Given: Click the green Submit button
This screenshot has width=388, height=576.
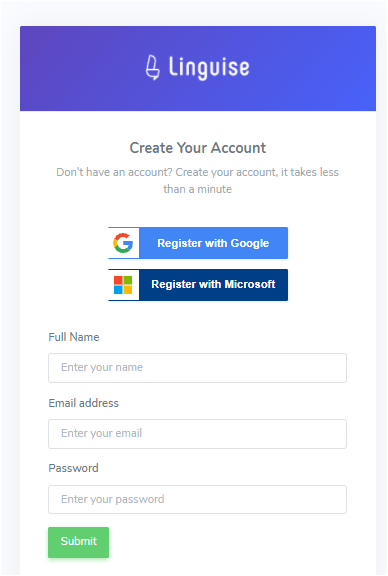Looking at the screenshot, I should pyautogui.click(x=78, y=542).
